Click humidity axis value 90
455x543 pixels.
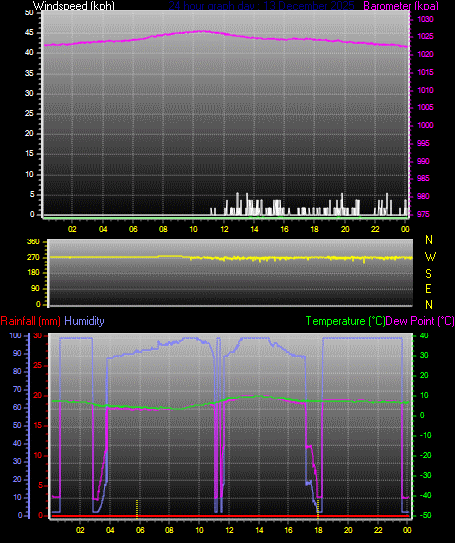pyautogui.click(x=17, y=354)
